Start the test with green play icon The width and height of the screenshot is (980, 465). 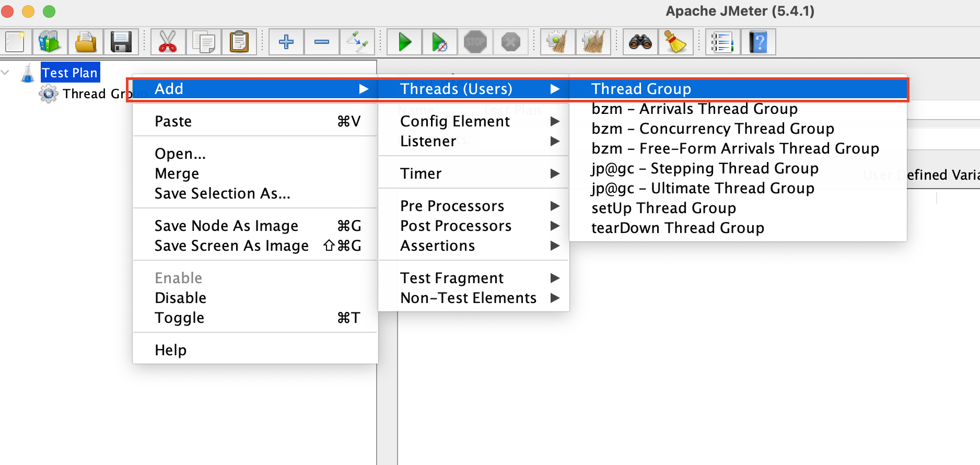click(x=404, y=42)
